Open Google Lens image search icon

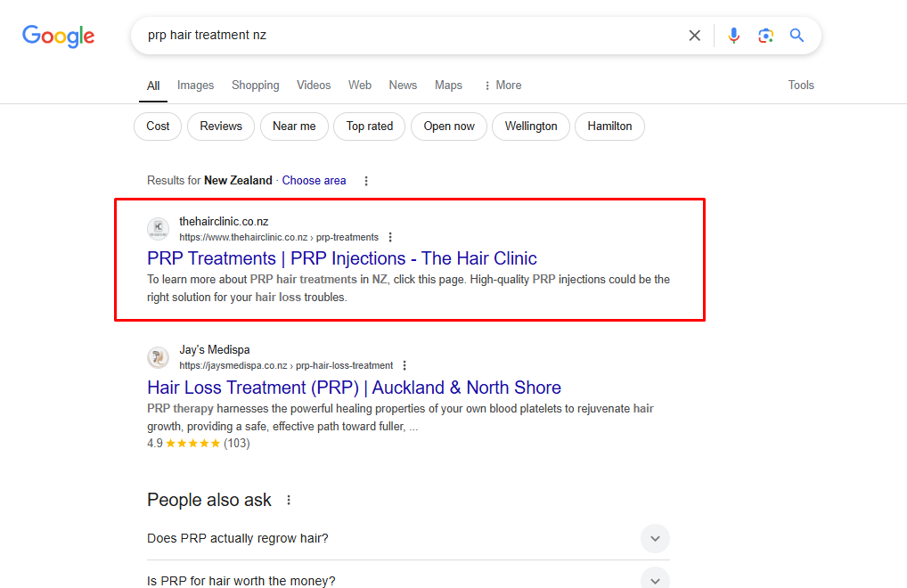(x=765, y=36)
